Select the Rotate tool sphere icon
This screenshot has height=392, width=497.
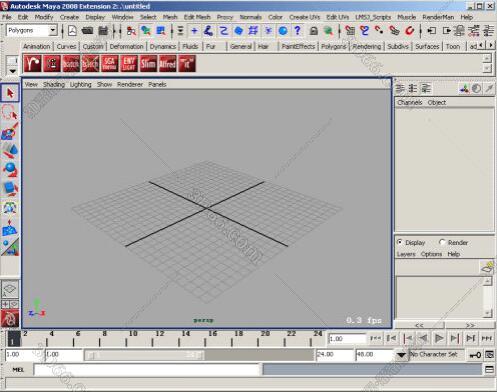pyautogui.click(x=10, y=170)
